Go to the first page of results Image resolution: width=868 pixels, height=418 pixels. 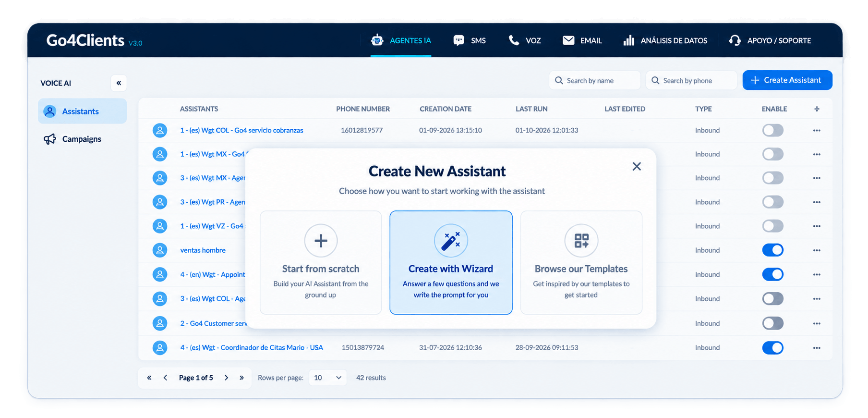[x=149, y=378]
